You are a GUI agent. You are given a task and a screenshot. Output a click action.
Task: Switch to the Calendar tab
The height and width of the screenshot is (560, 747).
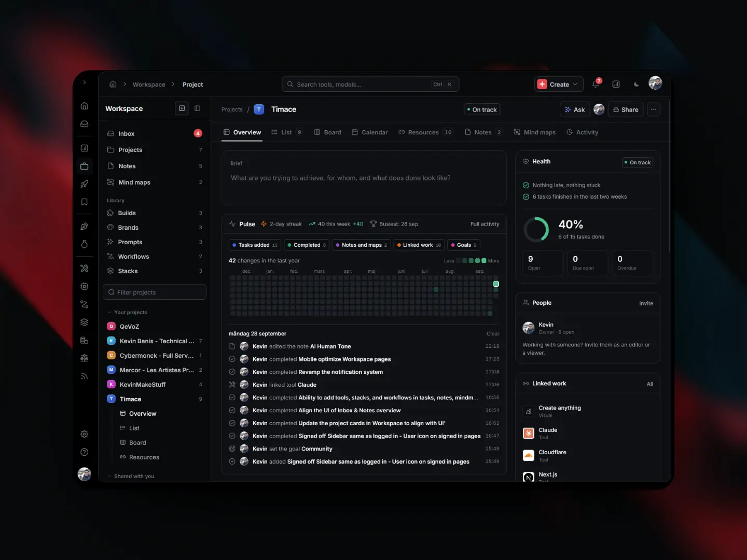tap(370, 132)
